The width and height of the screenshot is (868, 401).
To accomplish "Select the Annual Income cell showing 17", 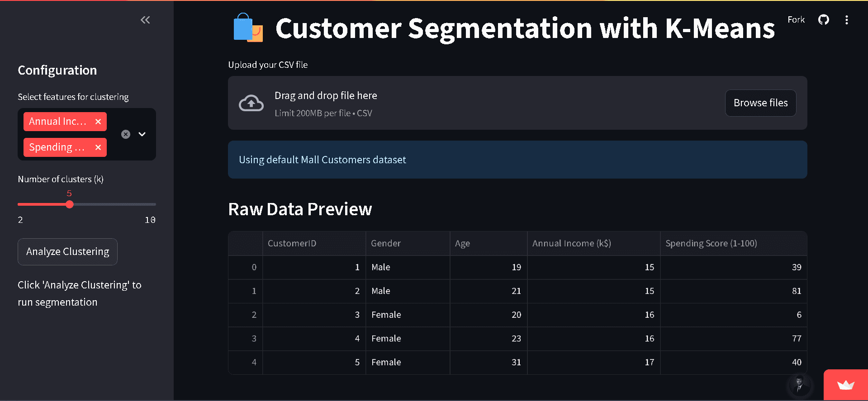I will [x=593, y=363].
